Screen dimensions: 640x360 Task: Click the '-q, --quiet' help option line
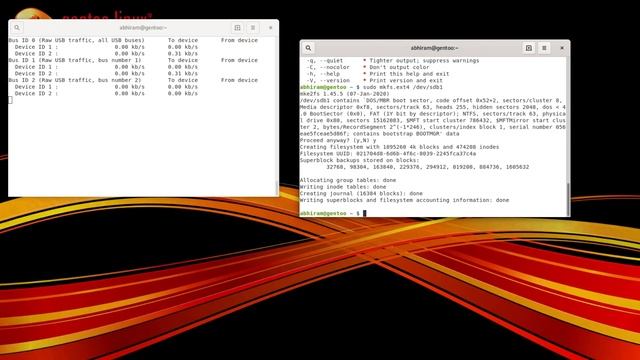tap(393, 61)
